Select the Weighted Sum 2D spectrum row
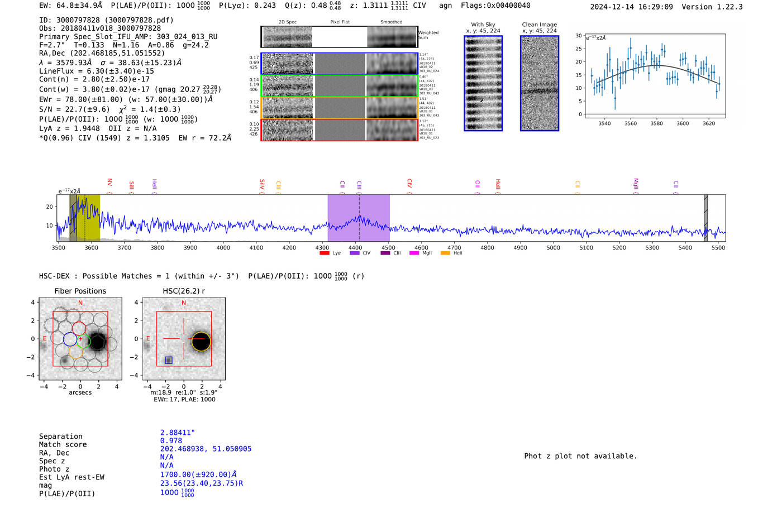782x532 pixels. coord(339,37)
